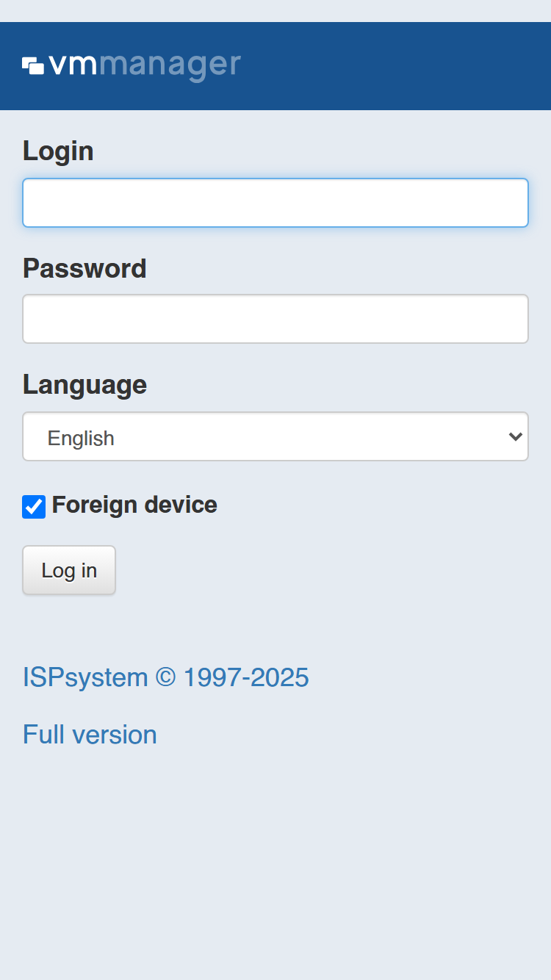Click inside the Password field
The height and width of the screenshot is (980, 551).
click(275, 319)
